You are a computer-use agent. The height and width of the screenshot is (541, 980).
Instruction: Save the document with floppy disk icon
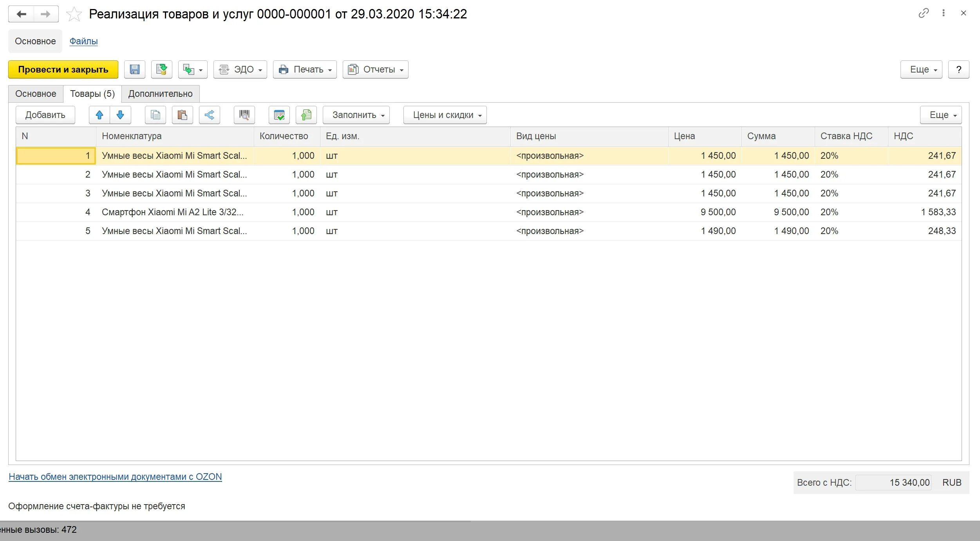135,69
